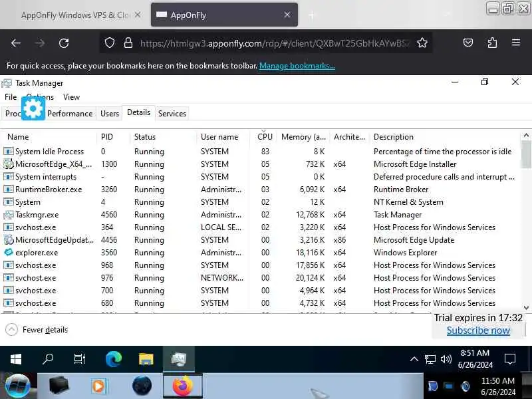Sort by the PID column header
Screen dimensions: 532x399
114,137
